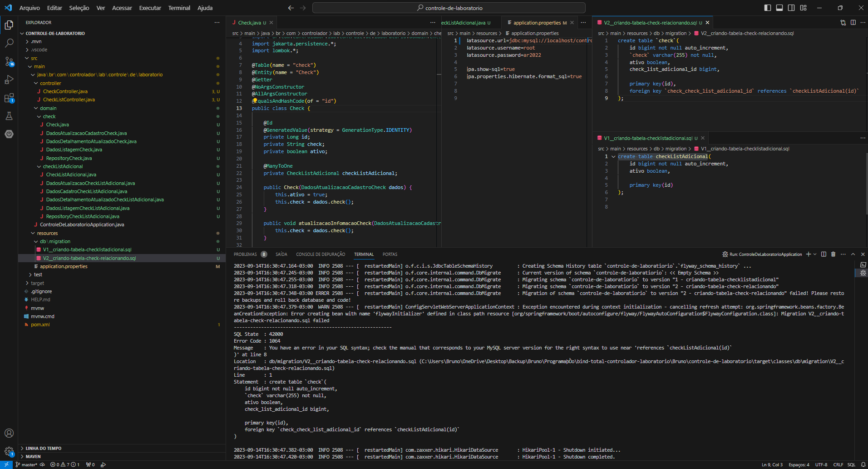Expand the .mvn folder
The image size is (868, 469).
point(36,41)
